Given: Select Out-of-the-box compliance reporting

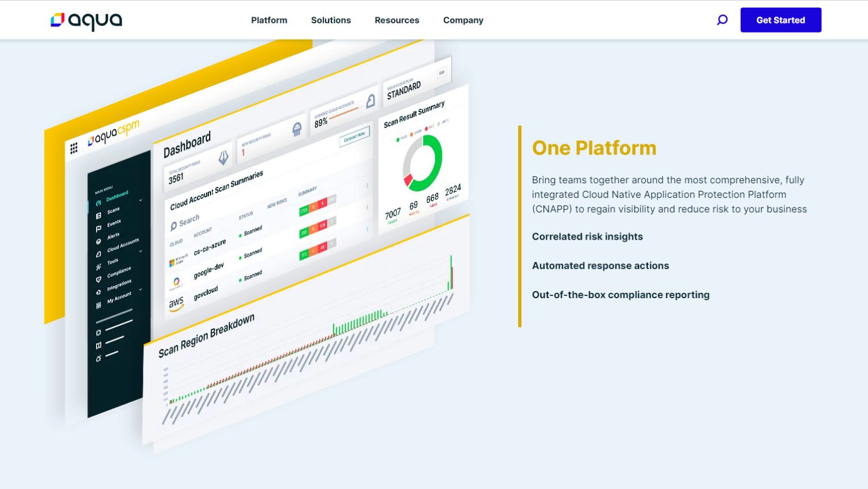Looking at the screenshot, I should click(x=621, y=295).
